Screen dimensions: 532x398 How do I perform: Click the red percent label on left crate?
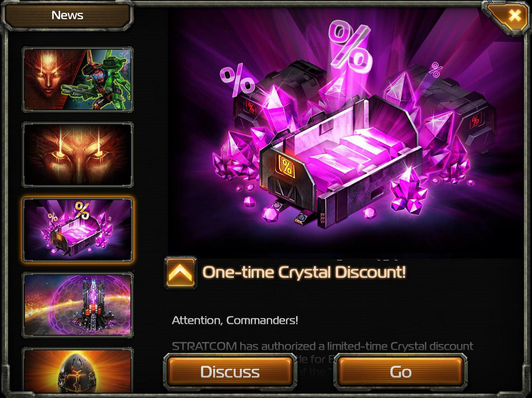tap(250, 107)
